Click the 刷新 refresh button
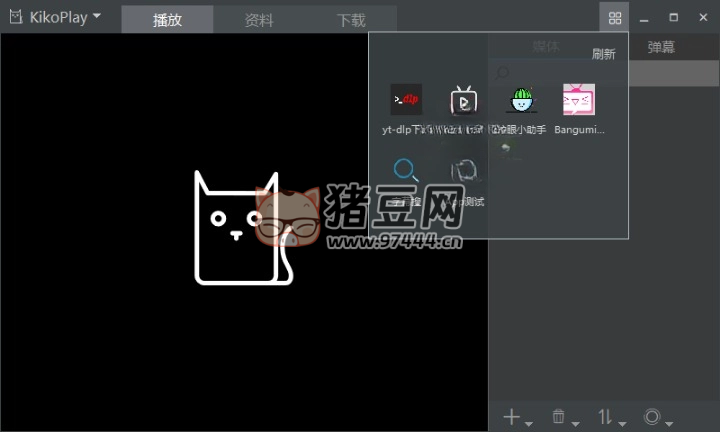The image size is (720, 432). (x=603, y=54)
